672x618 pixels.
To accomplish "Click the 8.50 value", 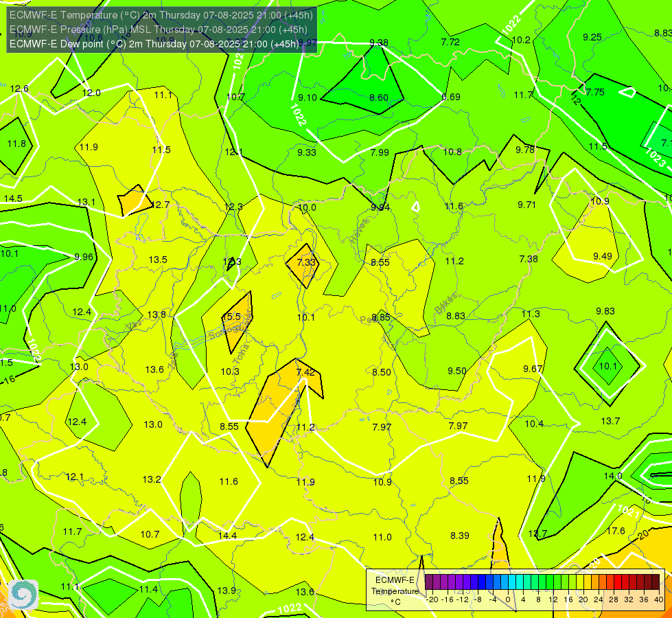I will [382, 372].
